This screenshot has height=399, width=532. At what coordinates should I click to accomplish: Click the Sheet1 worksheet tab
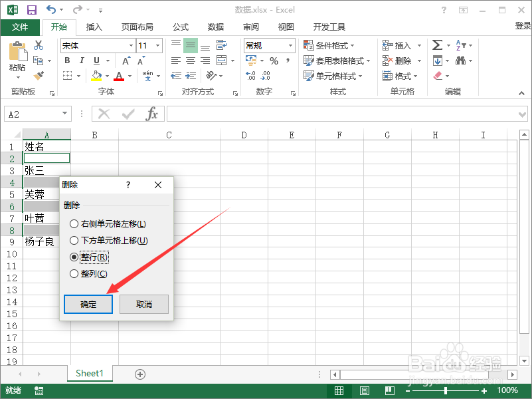(90, 373)
